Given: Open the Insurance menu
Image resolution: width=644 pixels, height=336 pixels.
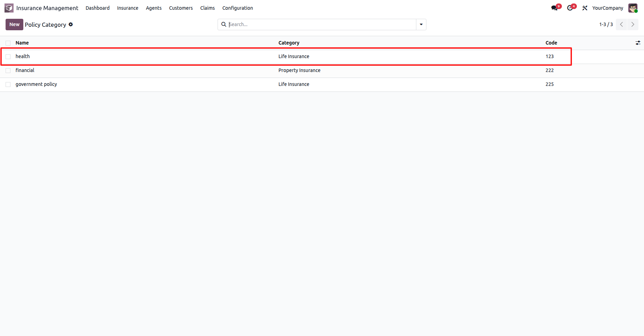Looking at the screenshot, I should click(x=128, y=8).
